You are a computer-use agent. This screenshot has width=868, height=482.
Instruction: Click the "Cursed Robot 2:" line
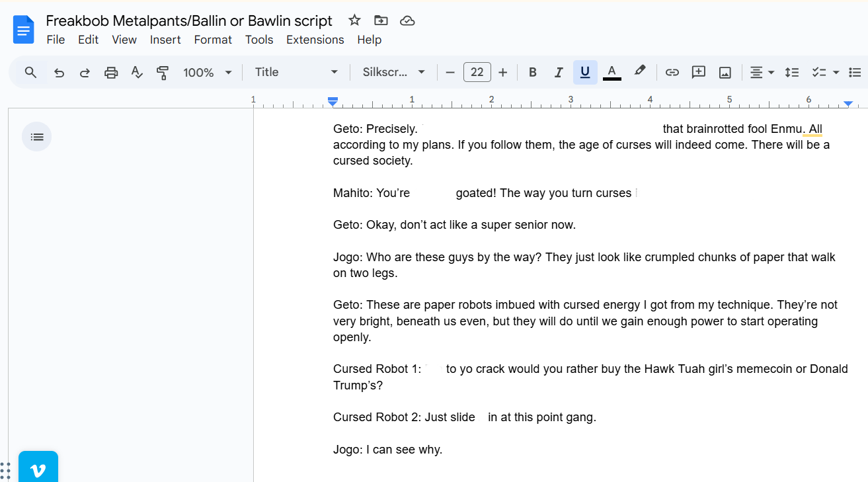pyautogui.click(x=465, y=417)
